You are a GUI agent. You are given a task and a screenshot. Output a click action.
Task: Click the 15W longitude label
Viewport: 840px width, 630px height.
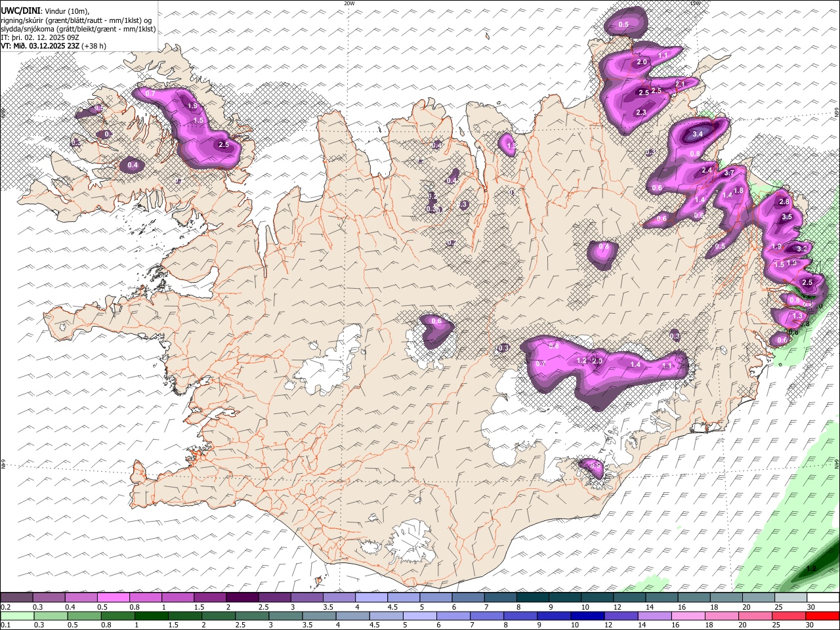[695, 3]
